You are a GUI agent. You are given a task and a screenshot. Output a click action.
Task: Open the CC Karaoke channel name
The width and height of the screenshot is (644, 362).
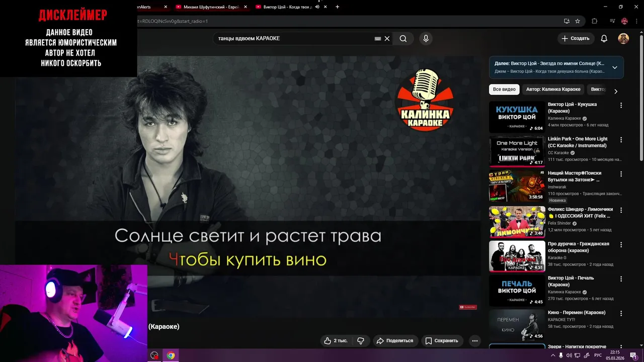[x=558, y=153]
